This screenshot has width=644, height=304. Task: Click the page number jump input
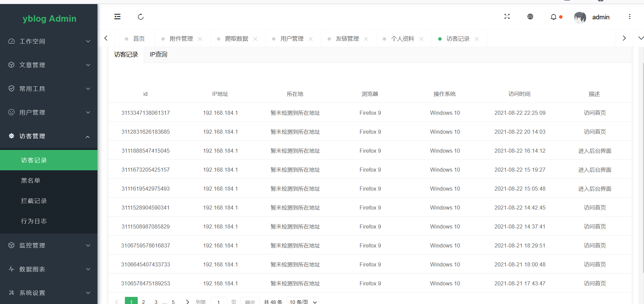click(219, 301)
